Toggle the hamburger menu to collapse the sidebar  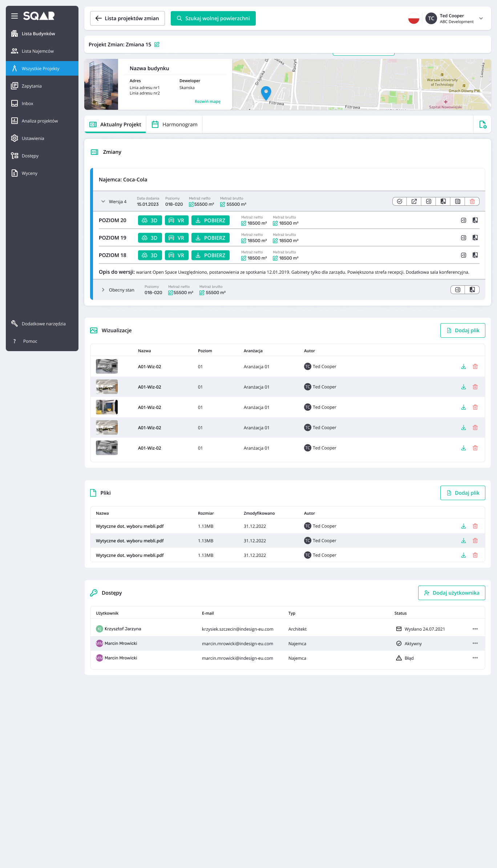coord(15,16)
